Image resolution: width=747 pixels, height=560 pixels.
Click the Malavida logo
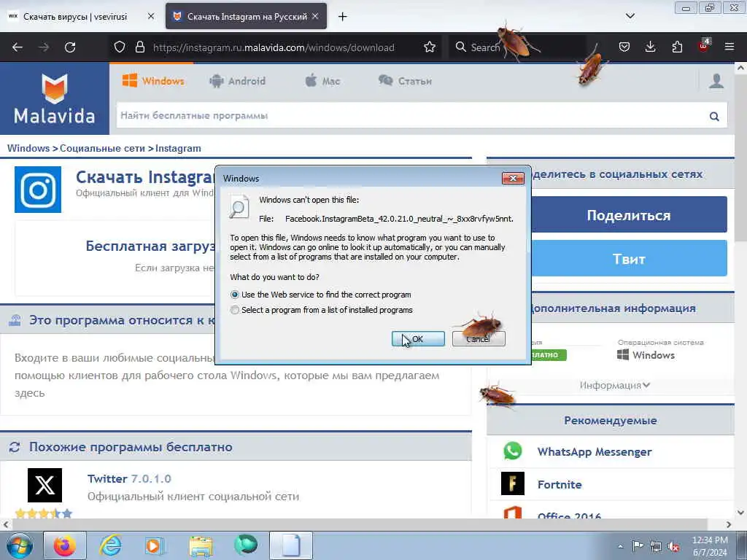[54, 98]
